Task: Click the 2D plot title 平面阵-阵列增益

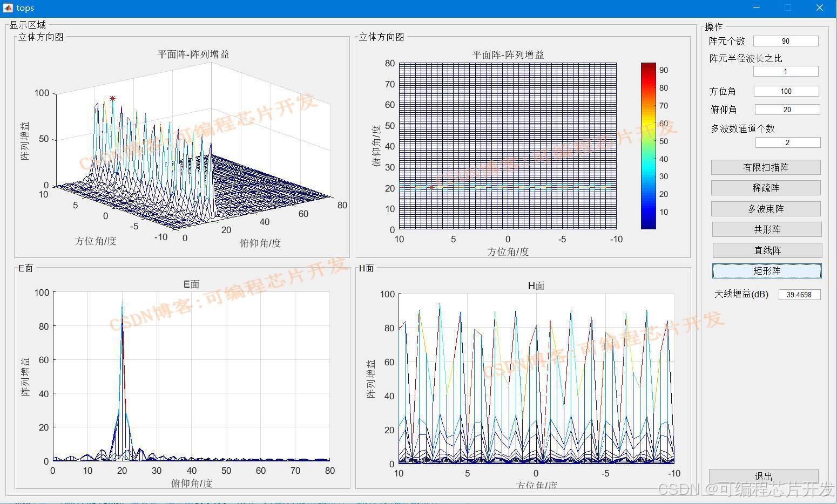Action: pos(508,55)
